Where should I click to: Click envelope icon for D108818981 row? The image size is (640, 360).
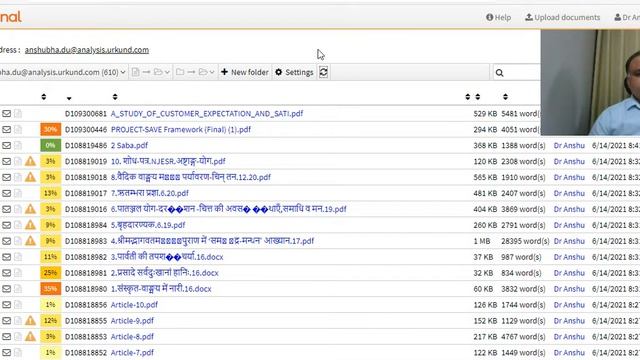[x=7, y=273]
